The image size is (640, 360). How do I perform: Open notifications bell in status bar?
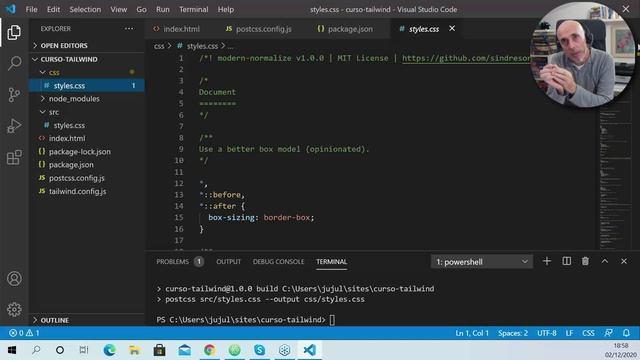(626, 333)
